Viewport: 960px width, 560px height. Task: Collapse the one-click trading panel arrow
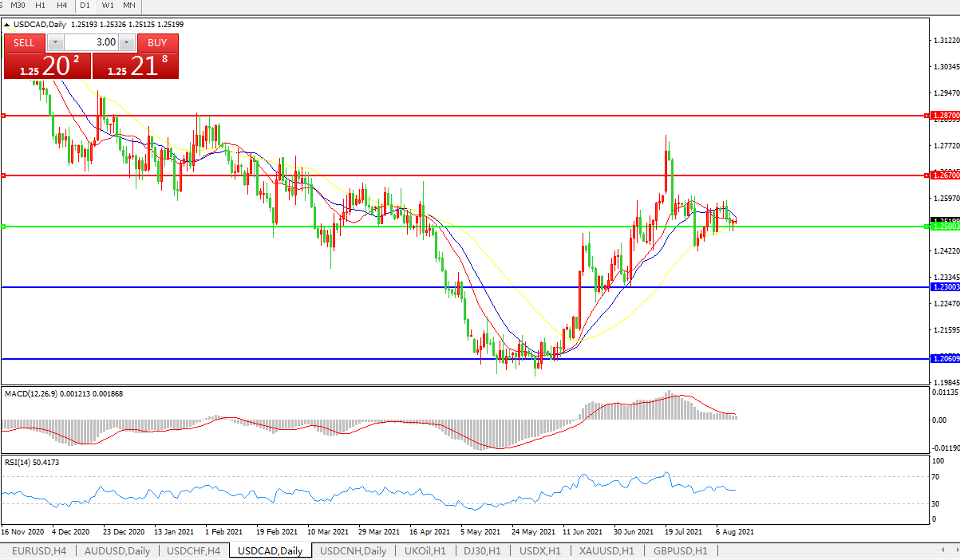[x=7, y=25]
